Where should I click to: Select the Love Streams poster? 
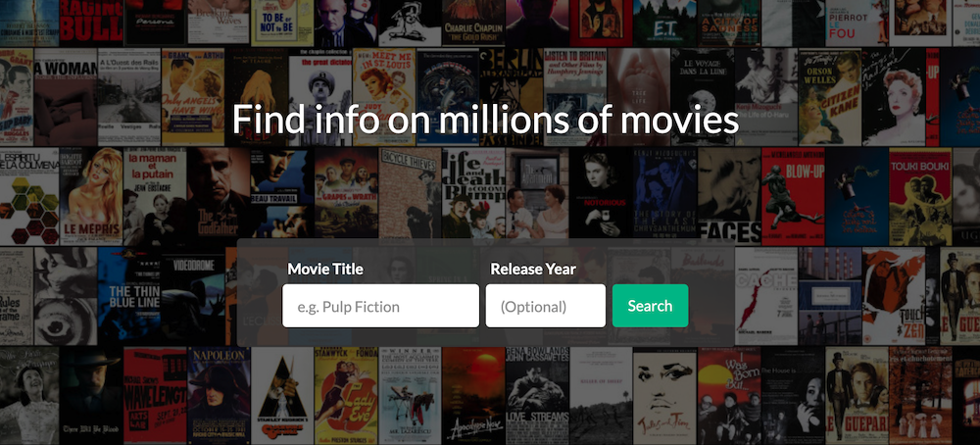tap(537, 396)
